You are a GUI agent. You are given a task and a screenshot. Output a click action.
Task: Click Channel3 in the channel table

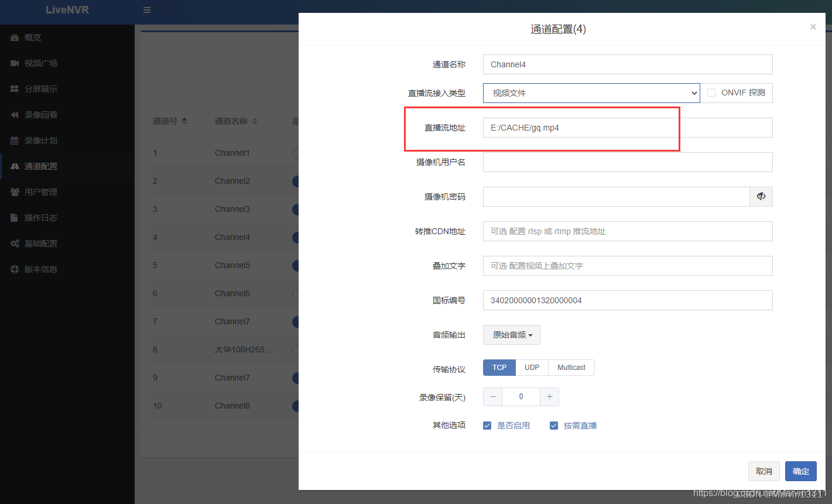(x=232, y=209)
